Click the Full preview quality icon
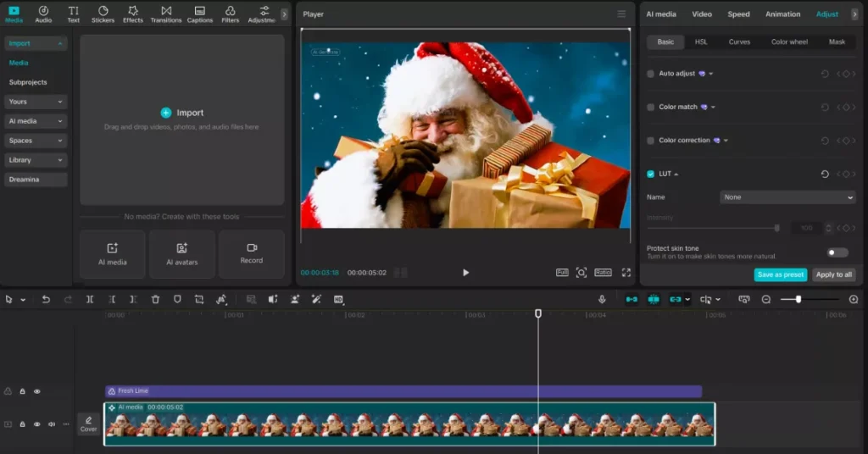 (562, 272)
